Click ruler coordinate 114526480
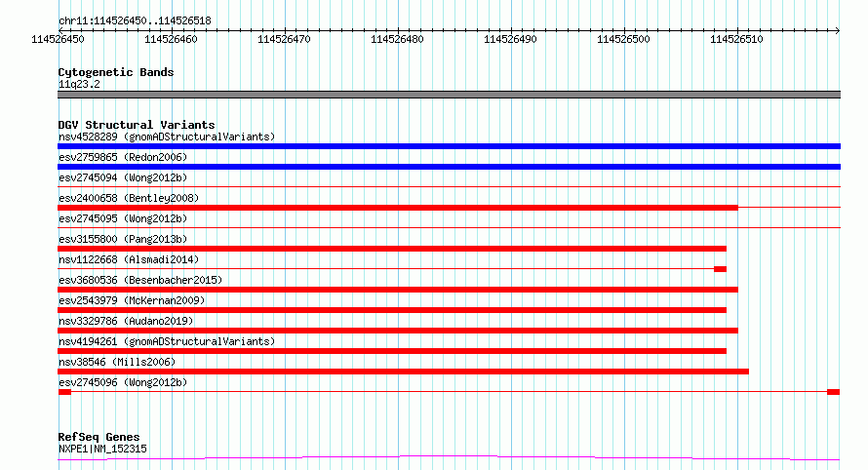 pos(397,39)
